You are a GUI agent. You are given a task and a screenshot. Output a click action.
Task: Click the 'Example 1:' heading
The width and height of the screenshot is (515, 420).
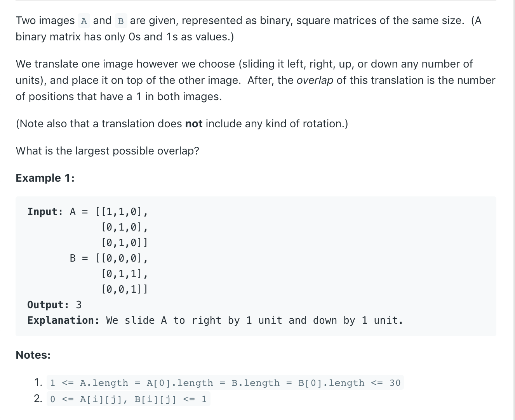coord(45,178)
